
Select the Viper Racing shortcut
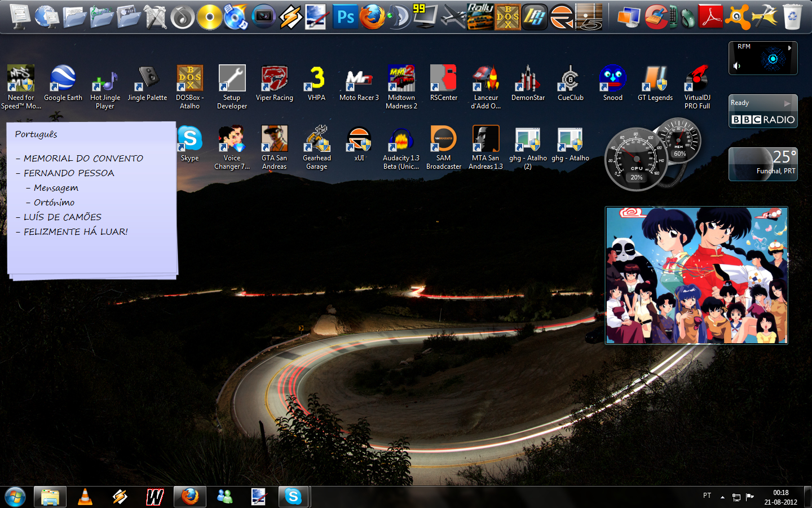tap(275, 84)
